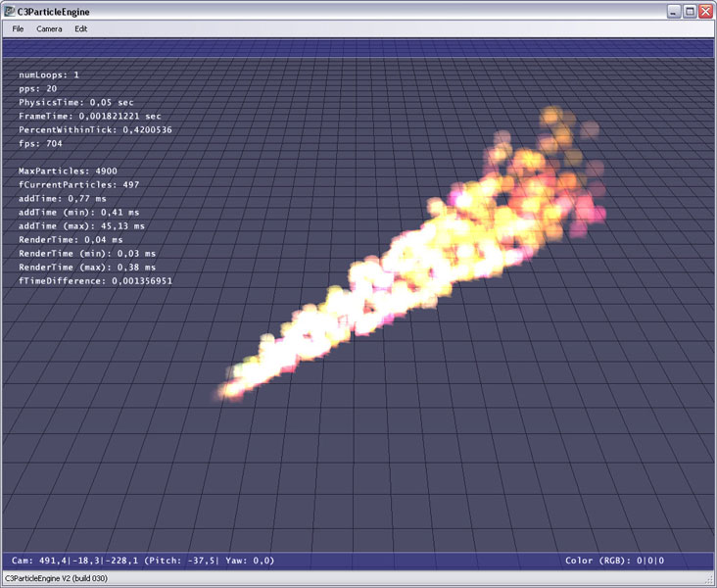
Task: Click the fps: 704 counter
Action: (40, 143)
